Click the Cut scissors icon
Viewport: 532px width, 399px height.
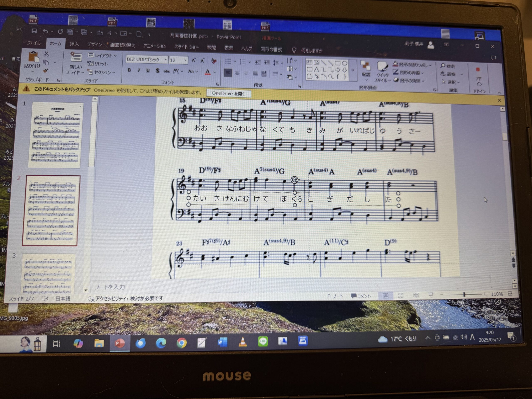point(46,54)
